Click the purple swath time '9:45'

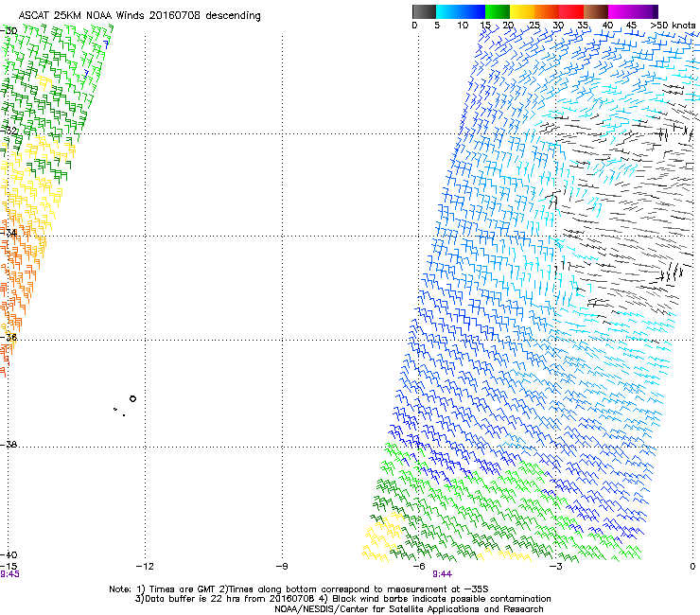[9, 574]
